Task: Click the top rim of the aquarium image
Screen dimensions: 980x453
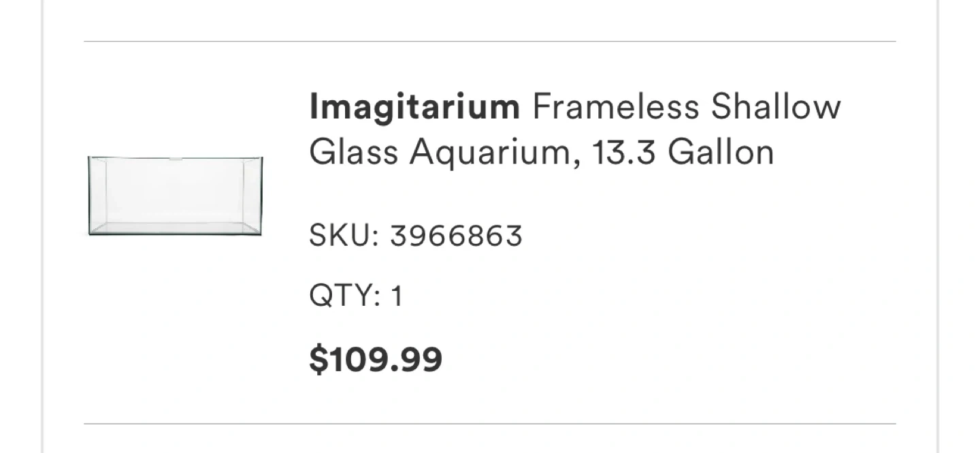Action: [x=175, y=158]
